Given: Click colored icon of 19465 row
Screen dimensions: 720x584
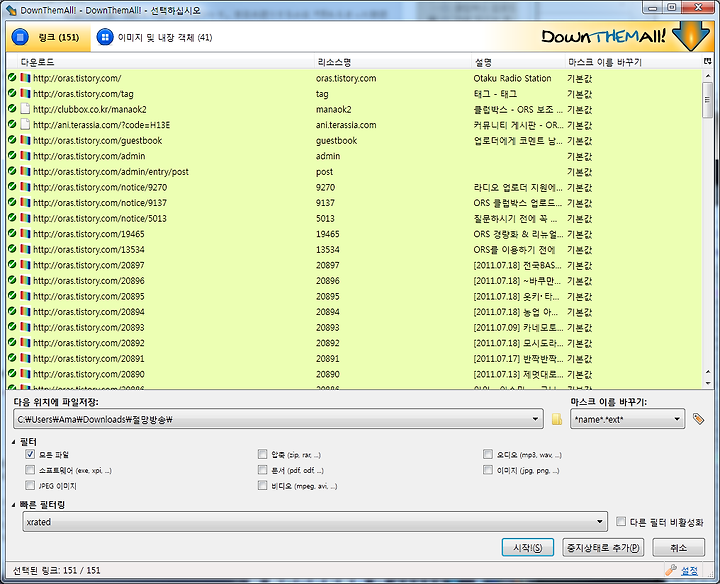Looking at the screenshot, I should point(25,233).
